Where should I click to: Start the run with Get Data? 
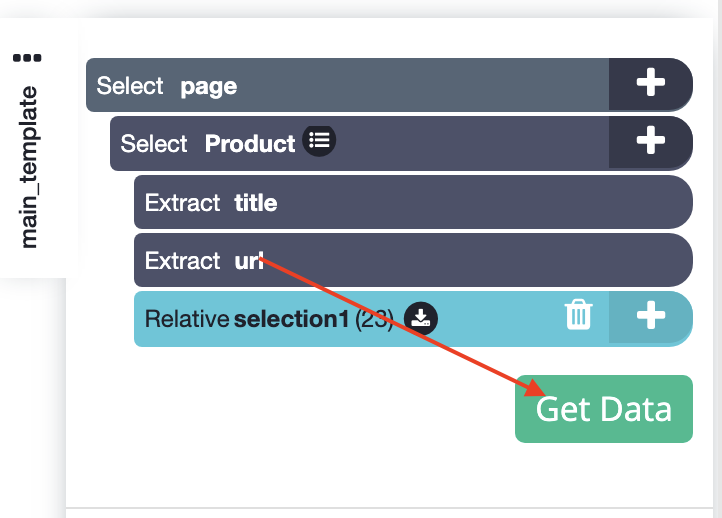pos(604,409)
